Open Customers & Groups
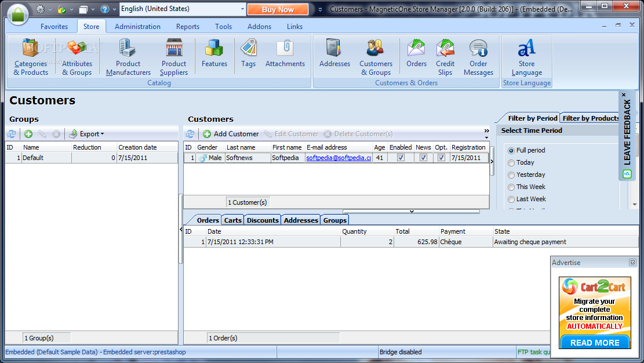This screenshot has width=644, height=363. tap(376, 57)
